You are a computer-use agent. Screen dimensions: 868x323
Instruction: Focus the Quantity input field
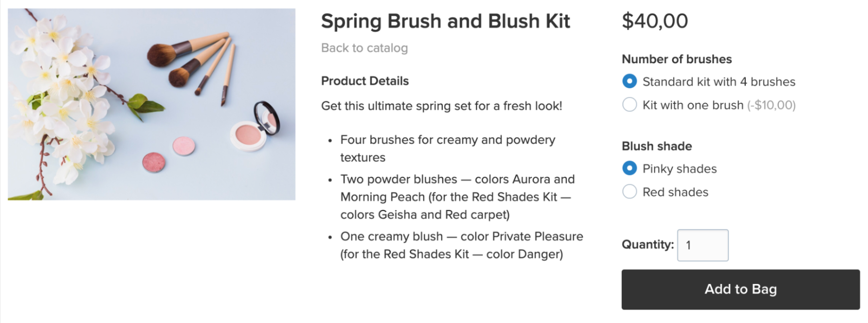coord(703,245)
